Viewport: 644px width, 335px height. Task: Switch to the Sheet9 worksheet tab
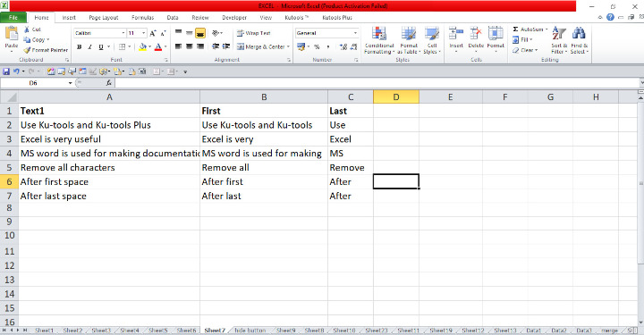[286, 331]
